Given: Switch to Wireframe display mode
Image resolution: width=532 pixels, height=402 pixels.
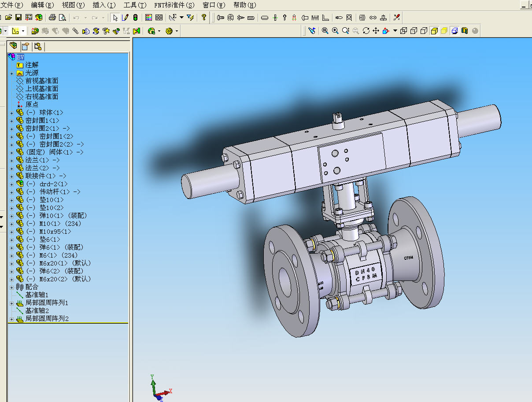Looking at the screenshot, I should click(403, 31).
